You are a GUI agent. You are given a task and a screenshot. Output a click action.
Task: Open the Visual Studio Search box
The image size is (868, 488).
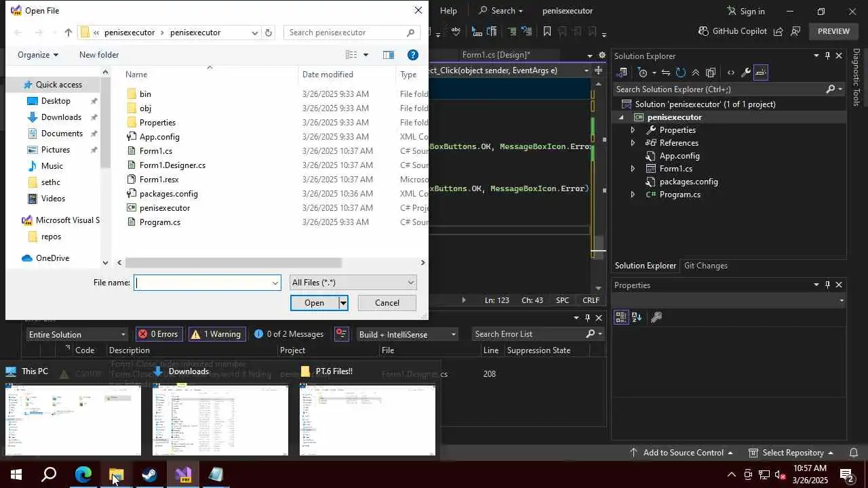coord(500,11)
